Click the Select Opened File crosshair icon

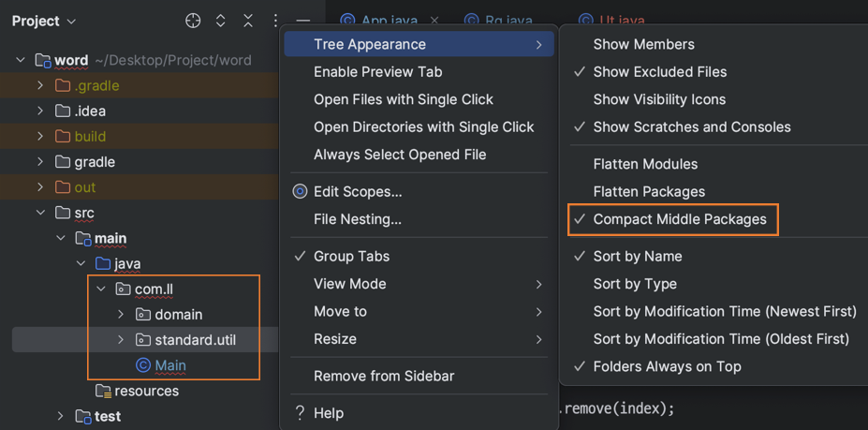click(193, 21)
